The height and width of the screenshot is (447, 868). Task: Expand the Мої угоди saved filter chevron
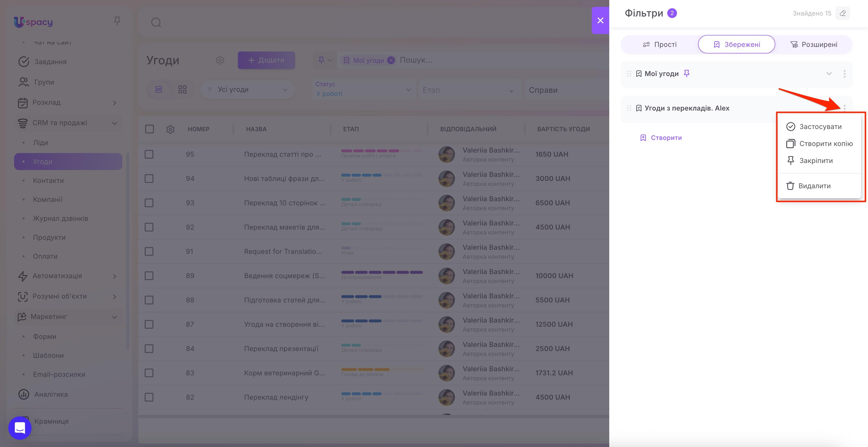[829, 74]
